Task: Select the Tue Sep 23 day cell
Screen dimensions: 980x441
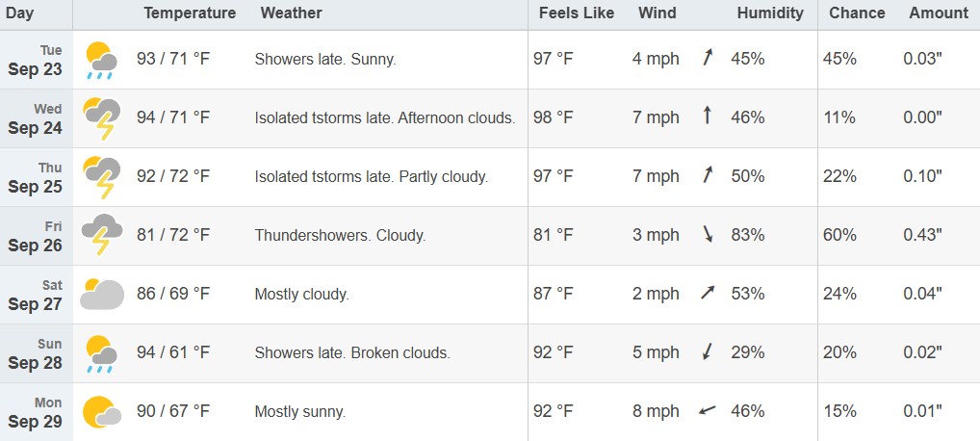Action: point(37,60)
